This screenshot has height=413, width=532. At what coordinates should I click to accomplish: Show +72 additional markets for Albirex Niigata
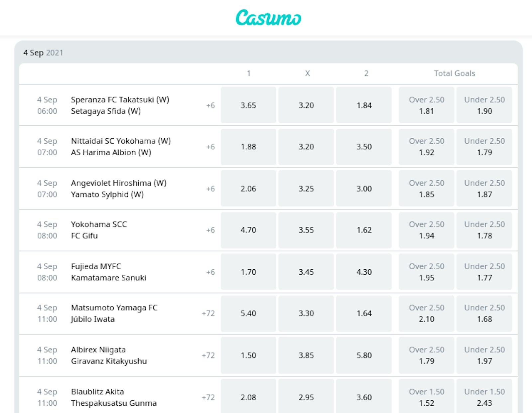pos(208,355)
